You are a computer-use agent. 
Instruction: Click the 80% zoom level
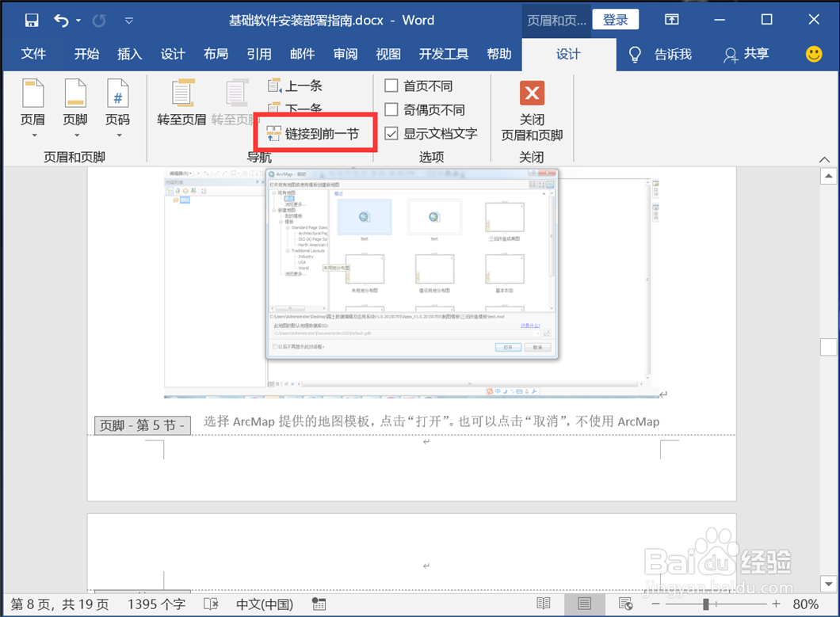tap(806, 604)
